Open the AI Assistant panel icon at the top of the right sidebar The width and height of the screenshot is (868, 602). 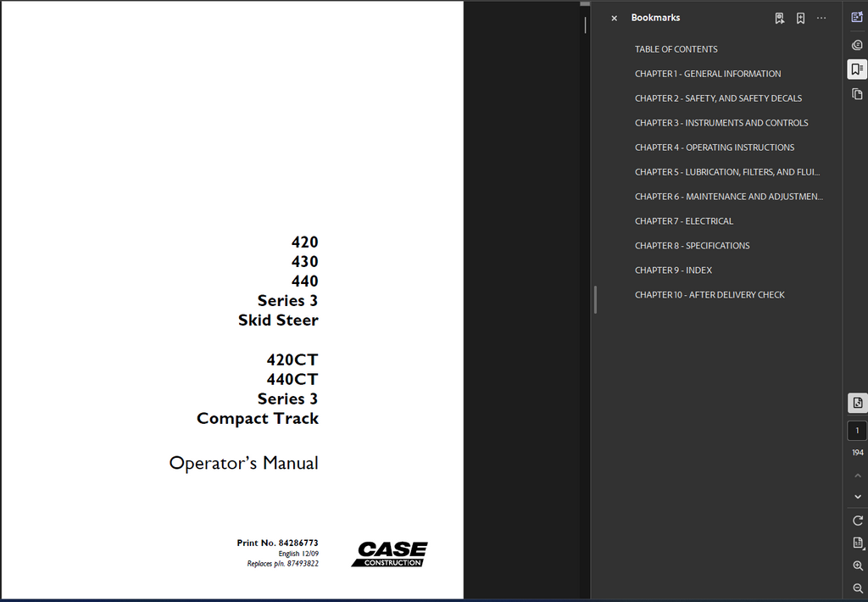[857, 17]
